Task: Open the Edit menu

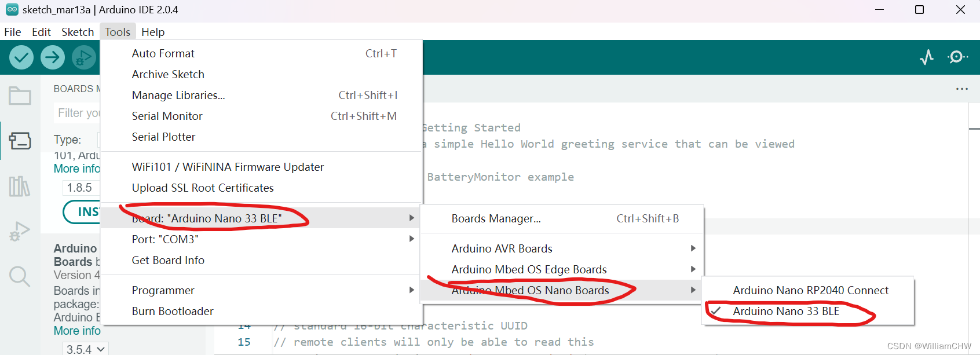Action: (41, 32)
